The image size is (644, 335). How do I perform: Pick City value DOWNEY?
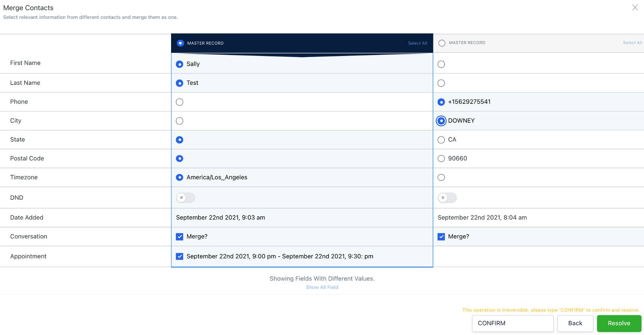pos(441,121)
